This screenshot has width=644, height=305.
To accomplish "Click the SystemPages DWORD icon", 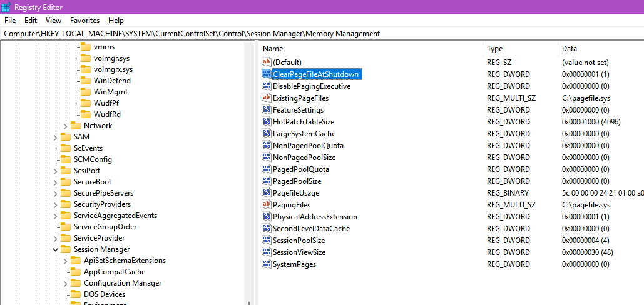I will pyautogui.click(x=267, y=264).
